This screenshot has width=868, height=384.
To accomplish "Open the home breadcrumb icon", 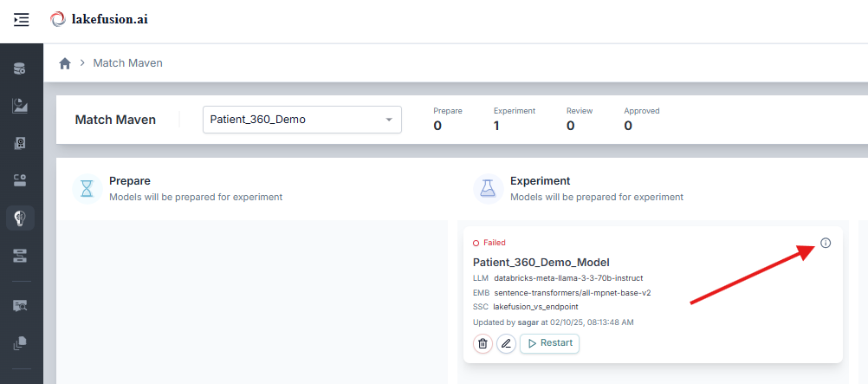I will pos(65,63).
